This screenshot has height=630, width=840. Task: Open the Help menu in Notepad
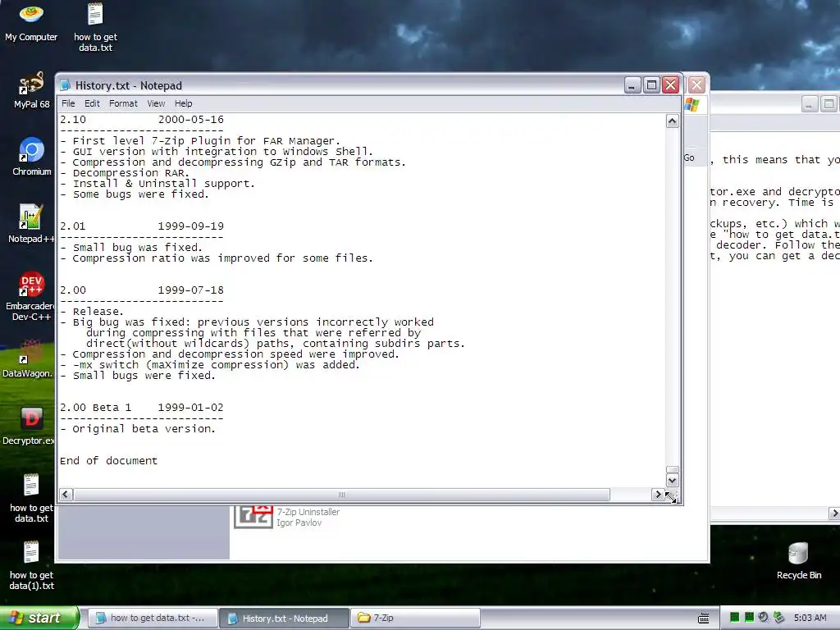pos(183,103)
